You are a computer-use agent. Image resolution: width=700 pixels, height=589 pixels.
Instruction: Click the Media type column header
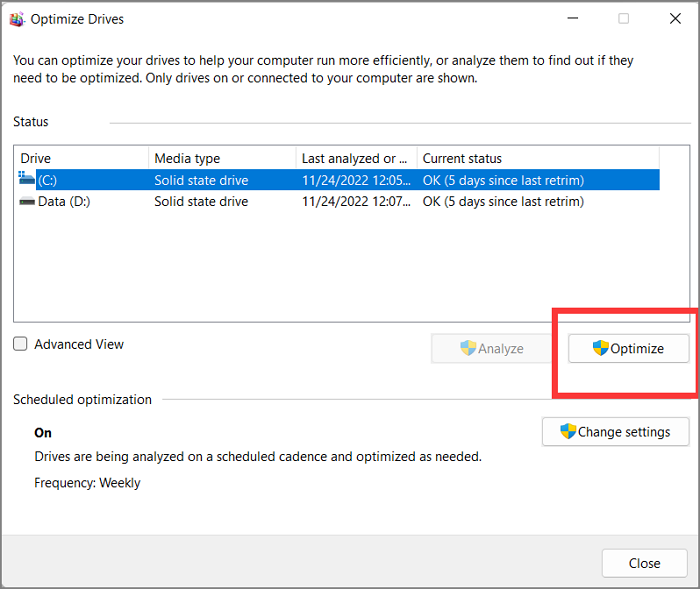click(222, 158)
